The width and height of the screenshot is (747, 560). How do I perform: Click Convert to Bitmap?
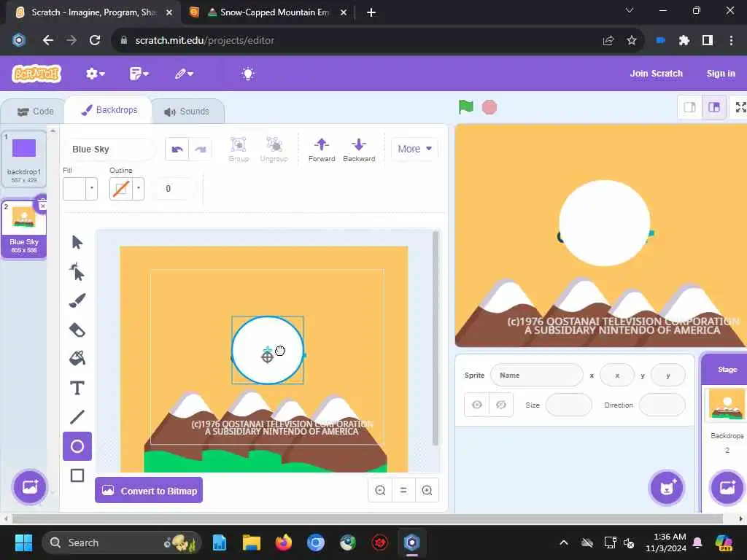[x=149, y=491]
